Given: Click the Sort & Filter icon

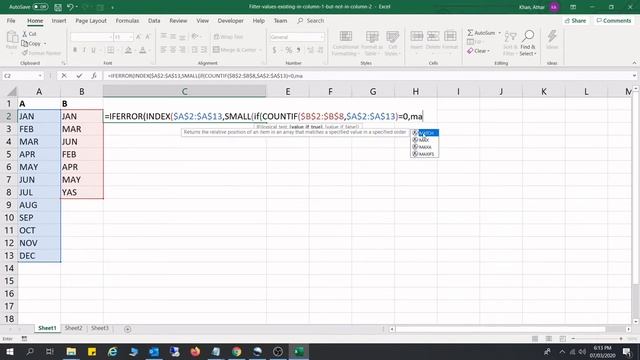Looking at the screenshot, I should pos(510,36).
